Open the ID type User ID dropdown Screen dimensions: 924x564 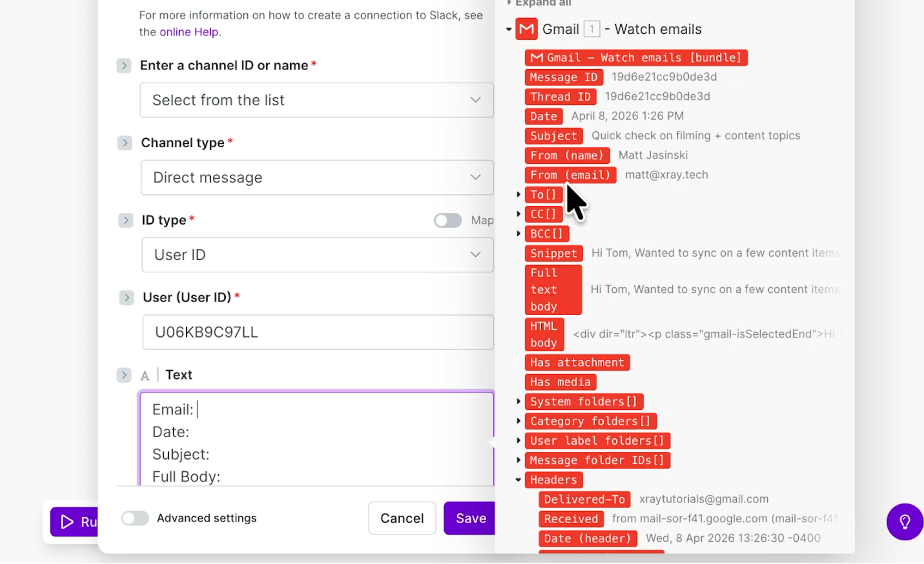[x=318, y=255]
